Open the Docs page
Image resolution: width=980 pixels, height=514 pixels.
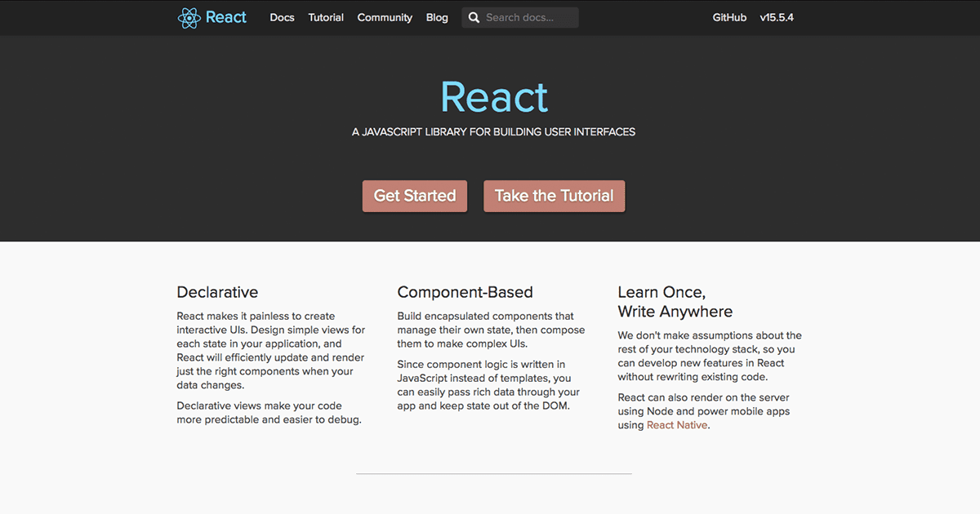point(282,18)
